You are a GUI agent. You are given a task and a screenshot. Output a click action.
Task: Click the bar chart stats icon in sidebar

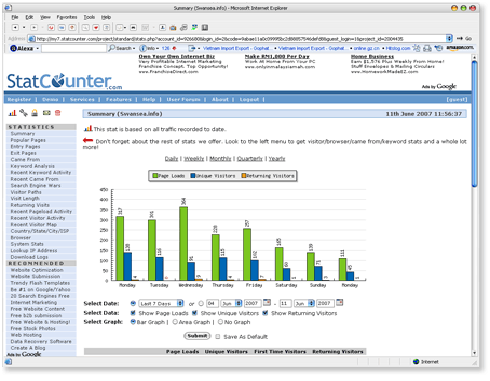(12, 113)
